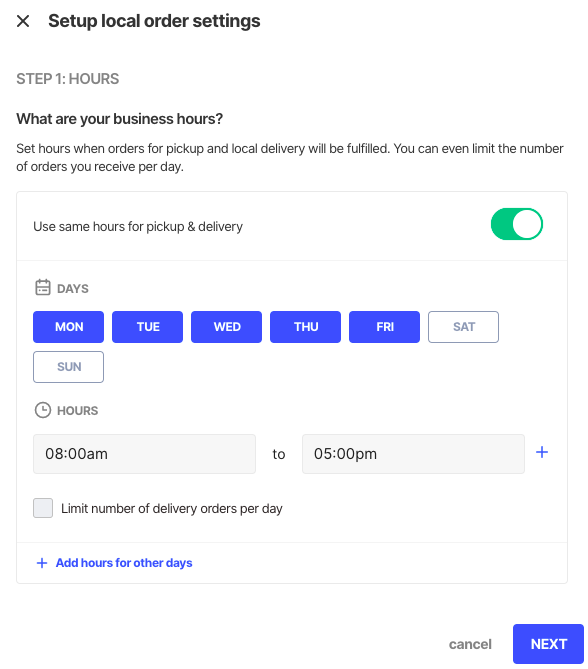Deselect MON day button
Viewport: 588px width, 669px height.
[x=68, y=327]
